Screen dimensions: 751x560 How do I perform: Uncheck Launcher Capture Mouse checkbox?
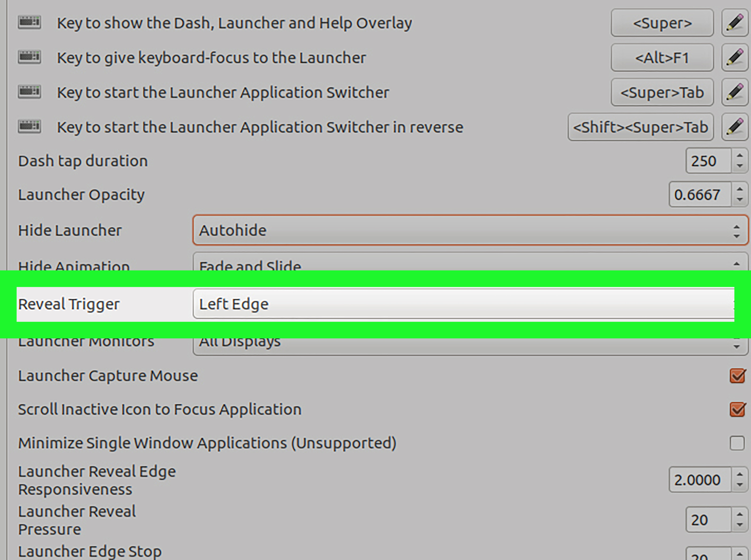pos(737,376)
